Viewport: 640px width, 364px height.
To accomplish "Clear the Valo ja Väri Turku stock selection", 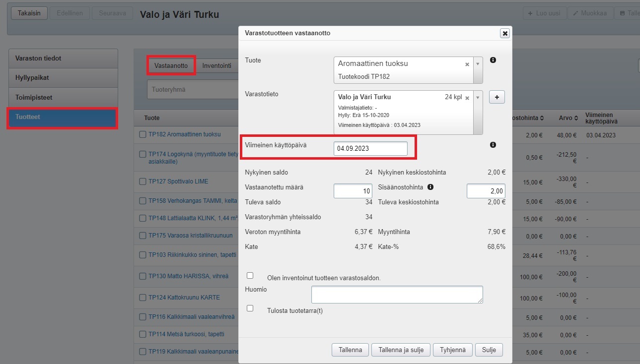I will [467, 98].
